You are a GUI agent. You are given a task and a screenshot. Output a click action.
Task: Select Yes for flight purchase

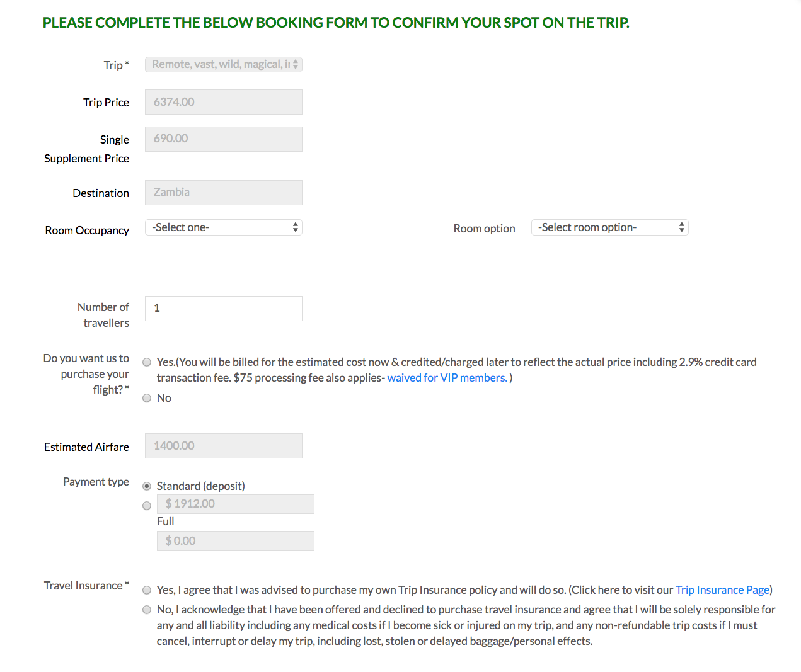[146, 362]
